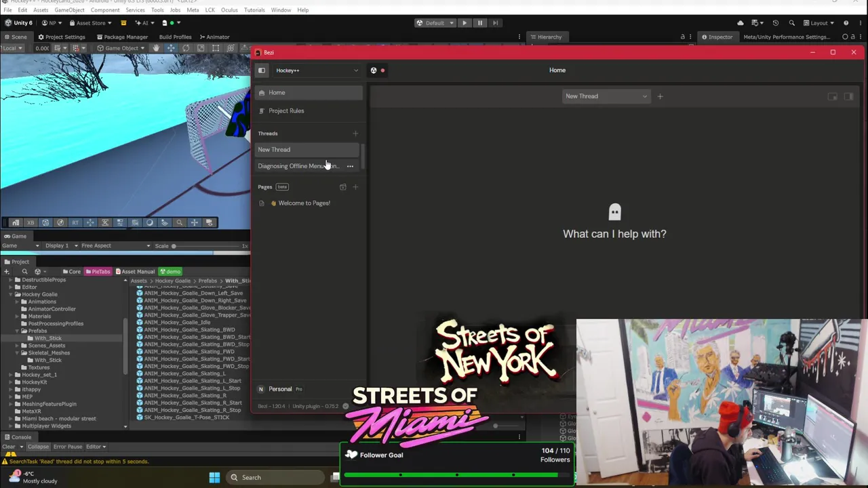The width and height of the screenshot is (868, 488).
Task: Open the Layout dropdown
Action: (819, 23)
